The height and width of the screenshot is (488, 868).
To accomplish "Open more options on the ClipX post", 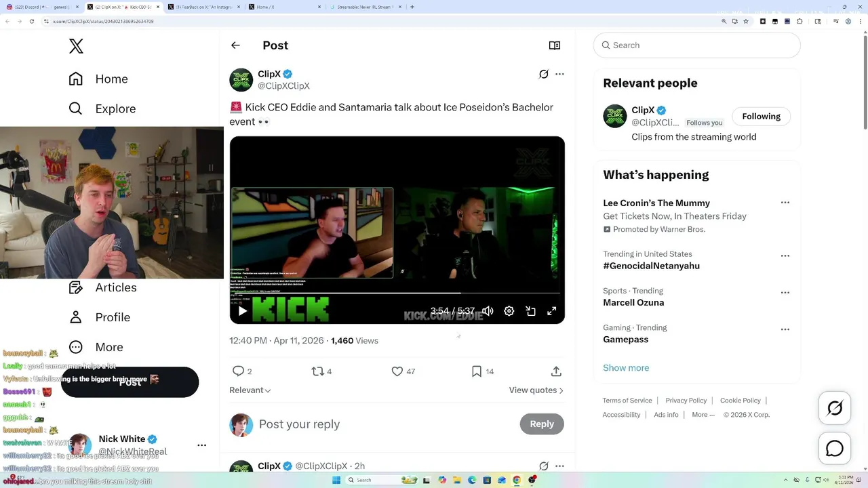I will (x=559, y=74).
